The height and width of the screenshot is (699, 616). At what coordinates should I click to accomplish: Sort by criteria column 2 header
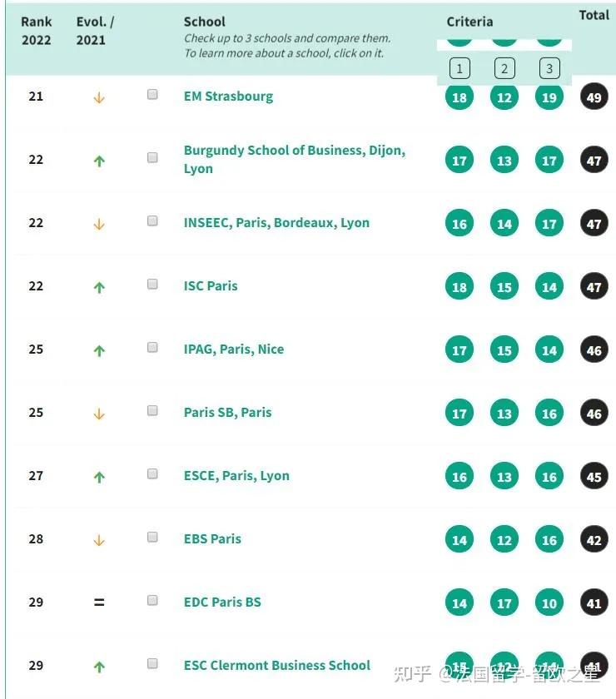coord(504,68)
